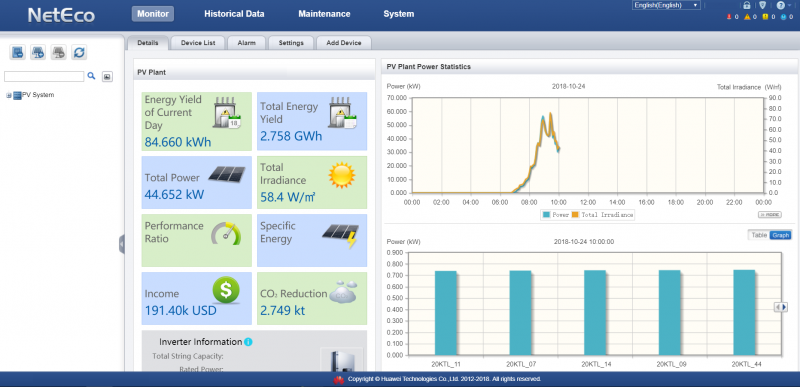
Task: Click the solar panel icon in Total Power tile
Action: (x=227, y=175)
